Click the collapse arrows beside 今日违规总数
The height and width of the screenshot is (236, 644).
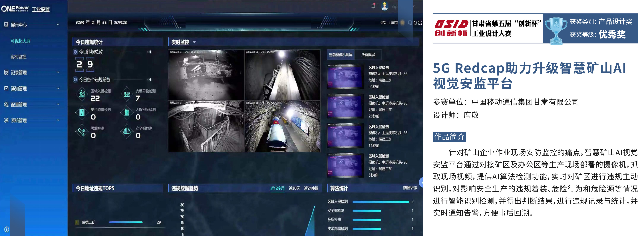click(149, 52)
